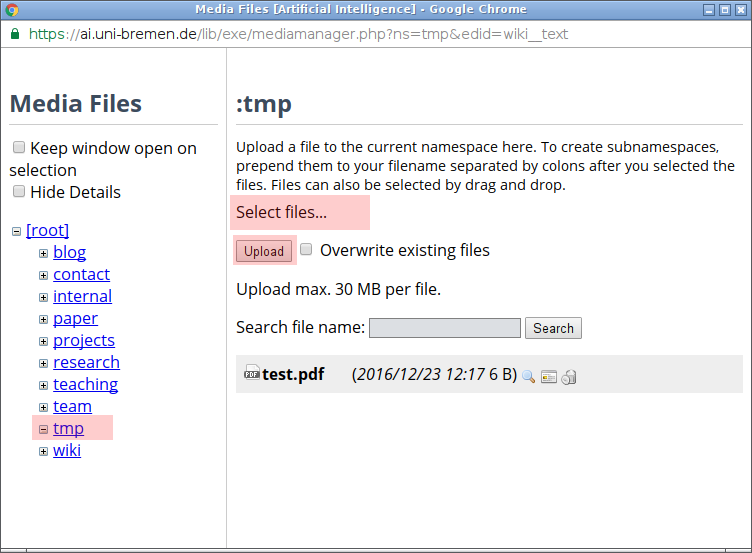The height and width of the screenshot is (553, 752).
Task: Click the Chrome icon in the title bar
Action: coord(12,9)
